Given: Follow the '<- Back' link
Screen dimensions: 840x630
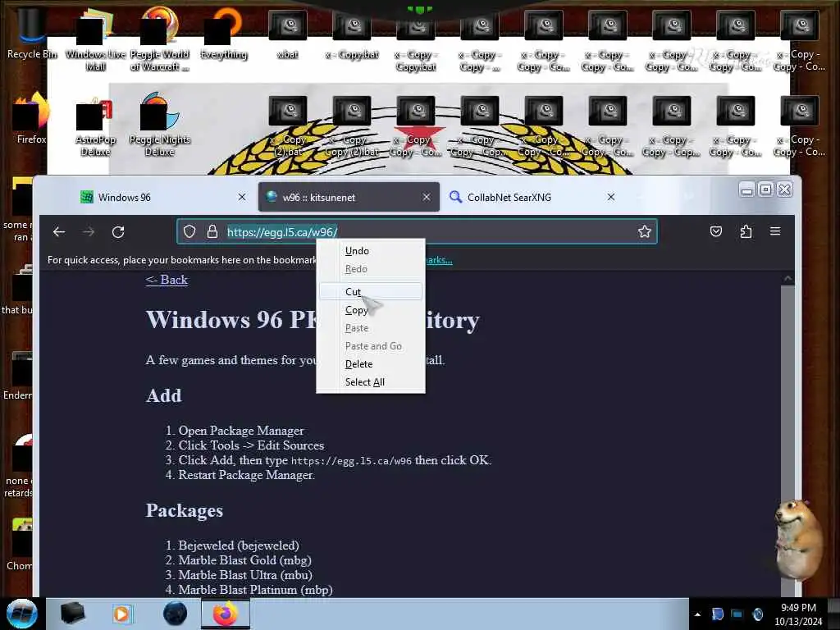Looking at the screenshot, I should coord(167,280).
